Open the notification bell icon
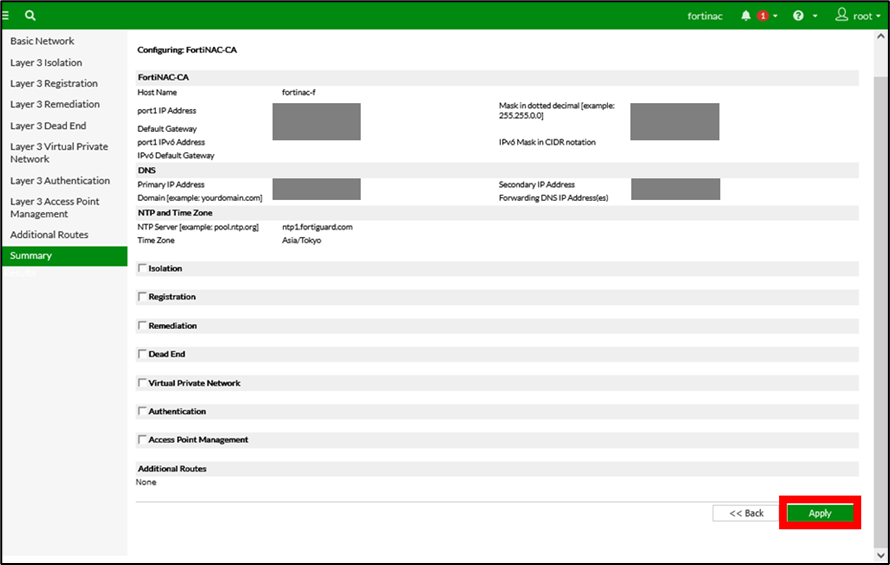The height and width of the screenshot is (565, 890). click(746, 16)
